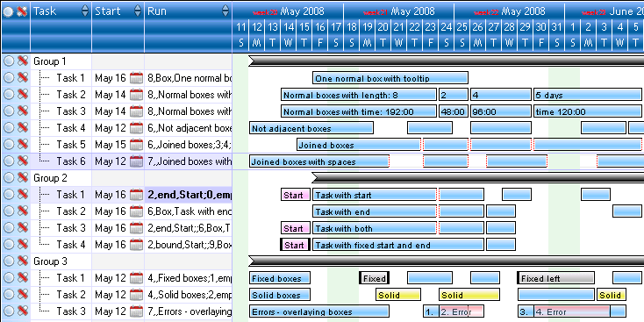Open calendar for 'Not adjacent boxes' task
The width and height of the screenshot is (644, 322).
136,128
